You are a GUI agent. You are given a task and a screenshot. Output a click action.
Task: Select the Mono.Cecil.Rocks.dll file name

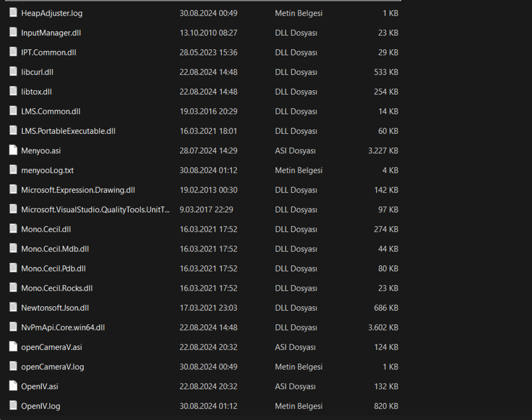point(57,288)
